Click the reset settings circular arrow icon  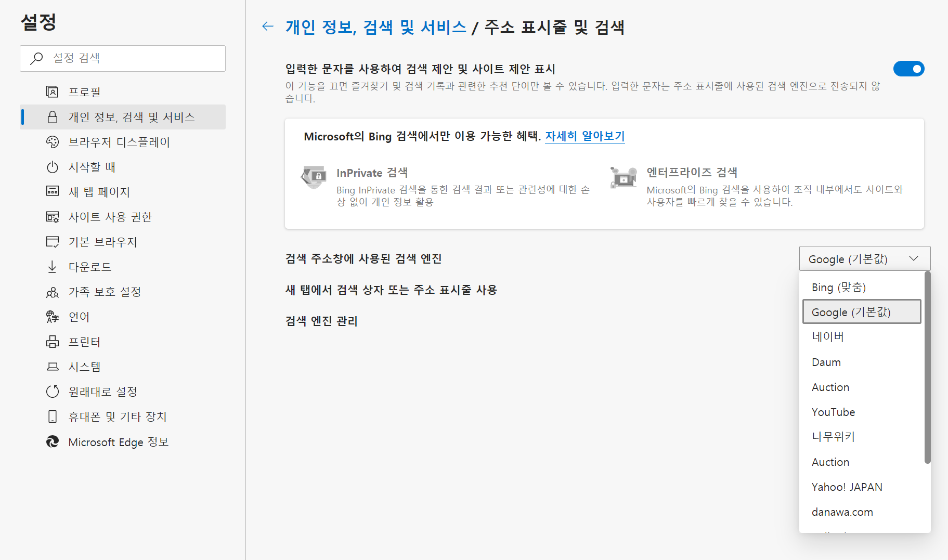coord(53,392)
